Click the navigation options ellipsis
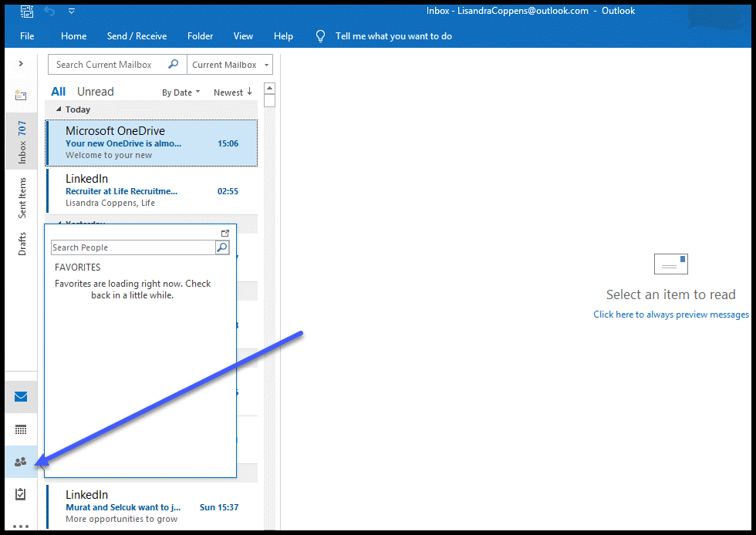 [x=21, y=526]
